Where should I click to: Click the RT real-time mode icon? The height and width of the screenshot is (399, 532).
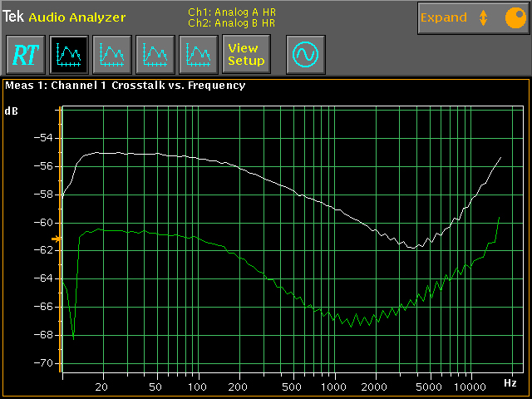(24, 55)
